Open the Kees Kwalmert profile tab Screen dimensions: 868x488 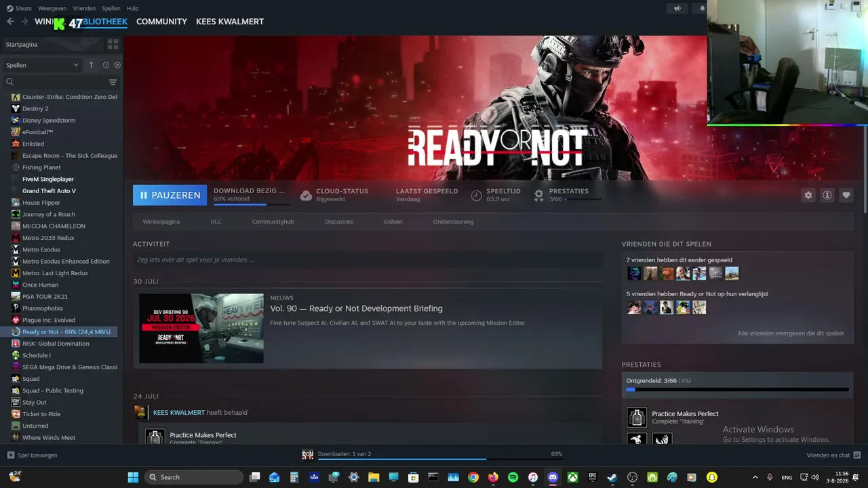pyautogui.click(x=230, y=22)
